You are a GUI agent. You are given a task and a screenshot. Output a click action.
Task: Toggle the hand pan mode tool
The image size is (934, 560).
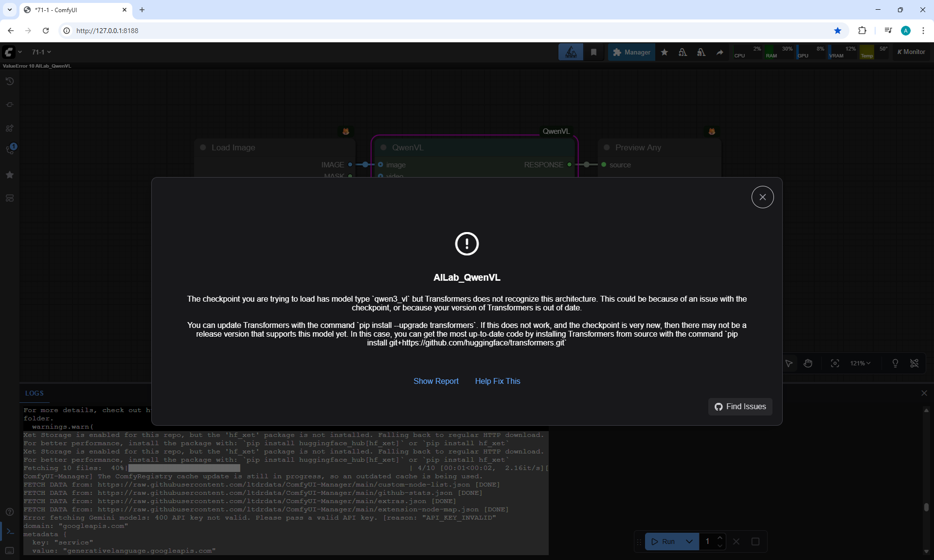pyautogui.click(x=808, y=363)
